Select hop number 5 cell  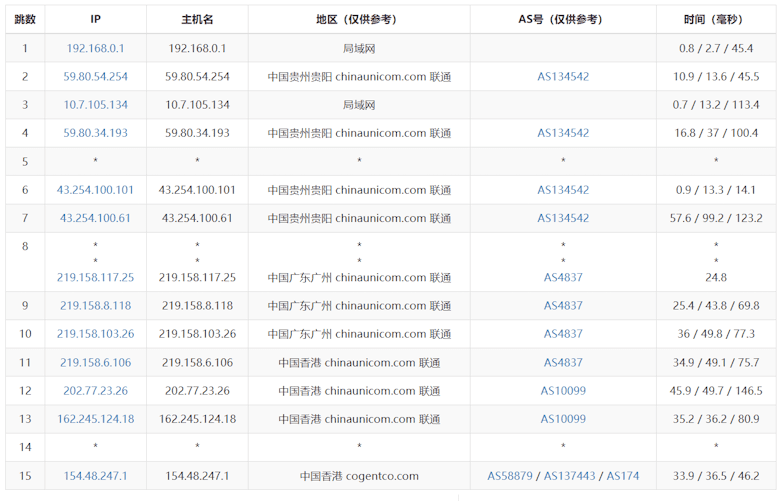click(x=25, y=161)
